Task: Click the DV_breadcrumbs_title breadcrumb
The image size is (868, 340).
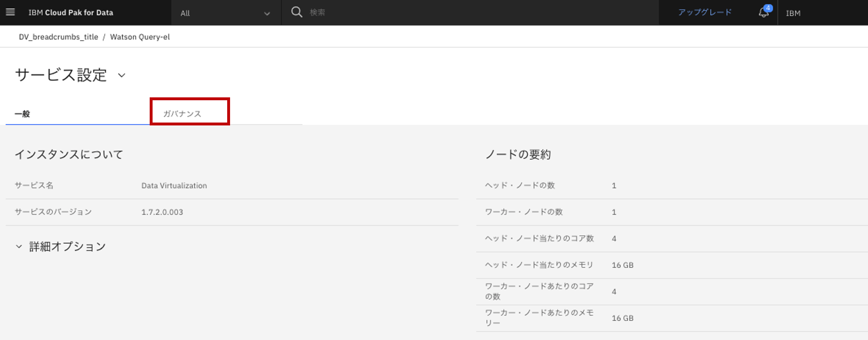Action: coord(59,37)
